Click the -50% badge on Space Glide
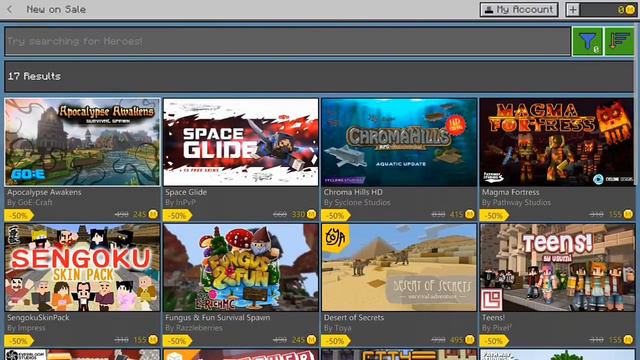640x360 pixels. pyautogui.click(x=177, y=215)
